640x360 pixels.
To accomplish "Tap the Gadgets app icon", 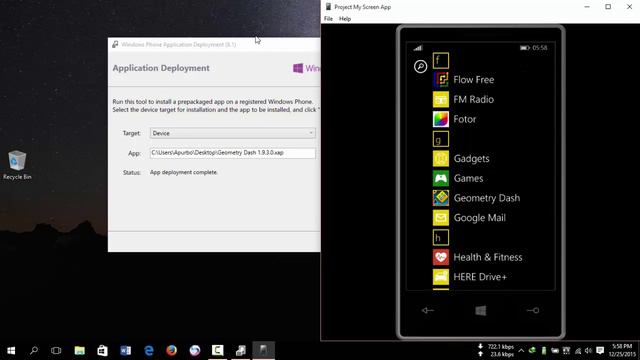I will click(x=441, y=158).
